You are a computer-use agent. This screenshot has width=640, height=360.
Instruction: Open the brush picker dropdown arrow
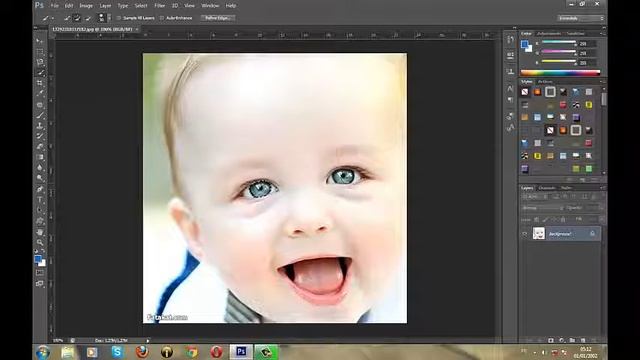[x=109, y=18]
